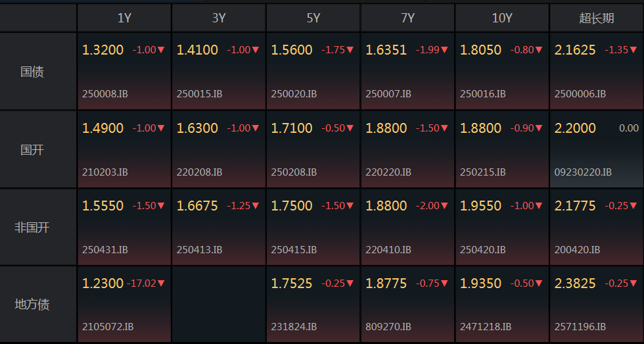Click the 0.00 change value
The height and width of the screenshot is (344, 644).
(x=629, y=128)
